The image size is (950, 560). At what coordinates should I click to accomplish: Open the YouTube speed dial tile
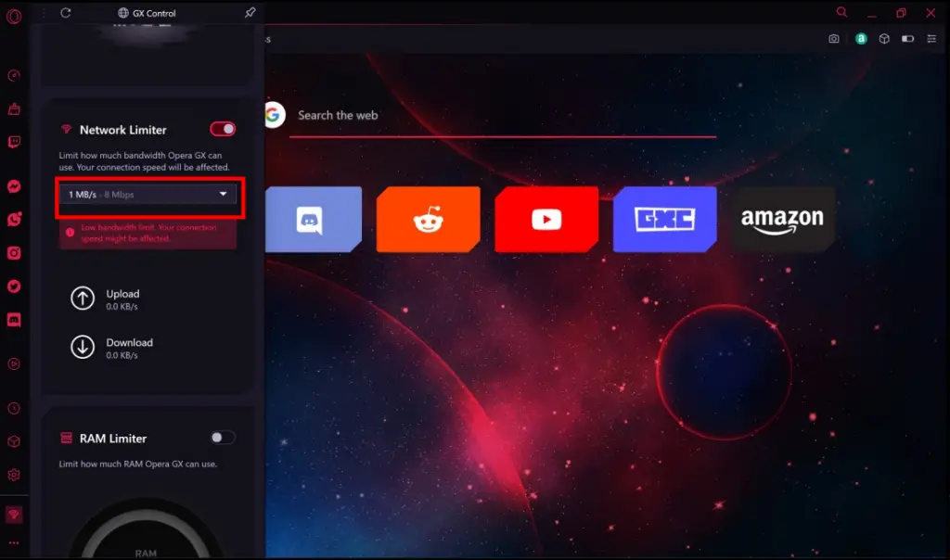(546, 219)
